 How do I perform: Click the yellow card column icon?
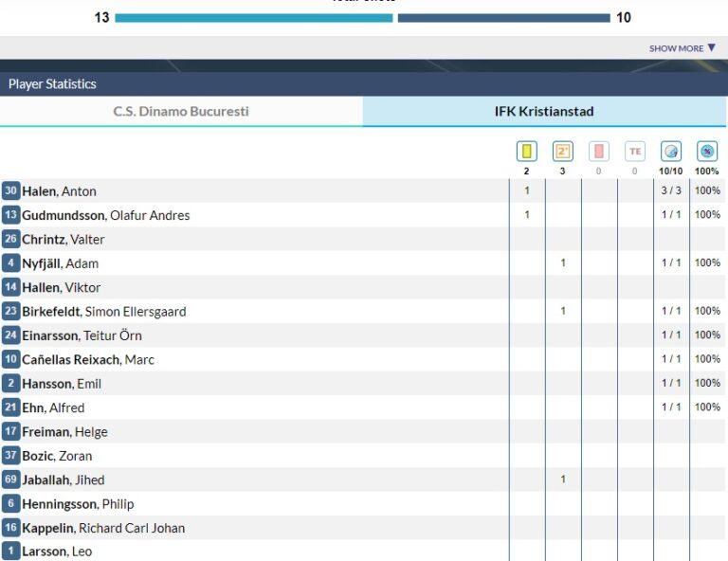tap(526, 152)
